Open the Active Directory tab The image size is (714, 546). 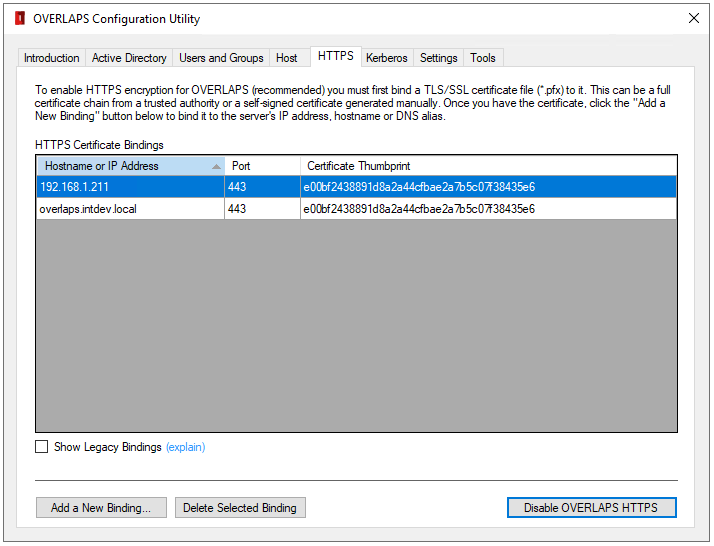[x=129, y=58]
